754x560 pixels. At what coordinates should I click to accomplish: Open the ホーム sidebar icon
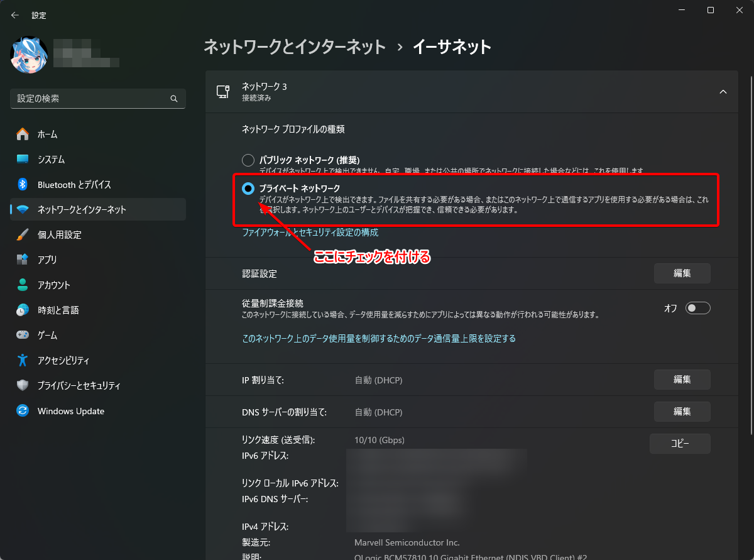(24, 134)
